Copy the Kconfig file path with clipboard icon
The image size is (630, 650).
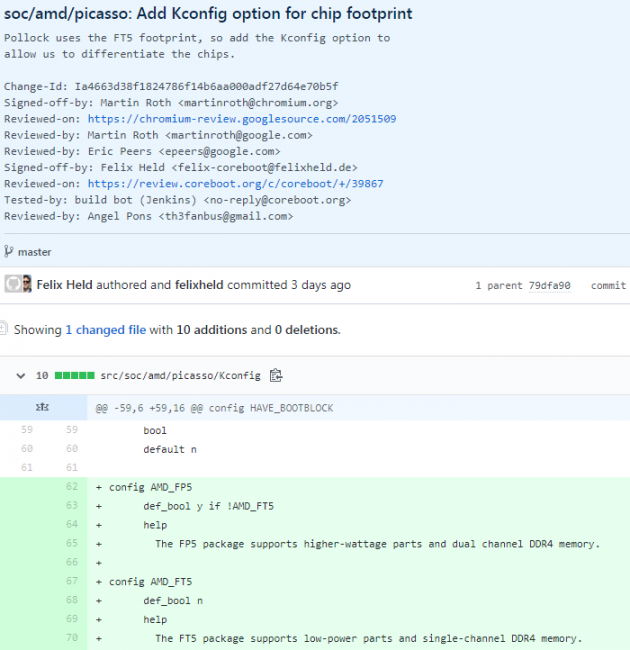tap(276, 376)
